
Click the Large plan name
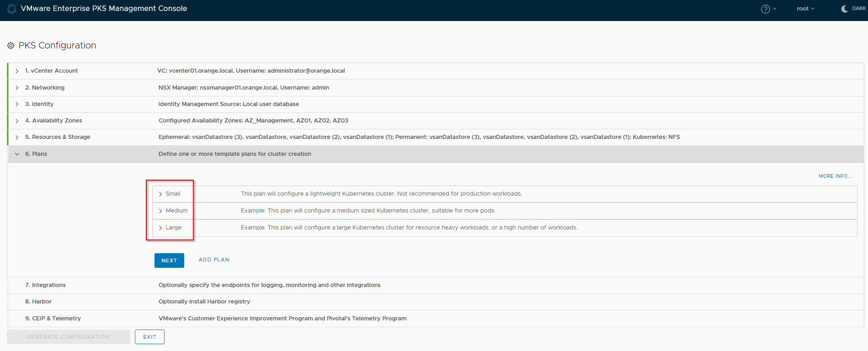173,228
